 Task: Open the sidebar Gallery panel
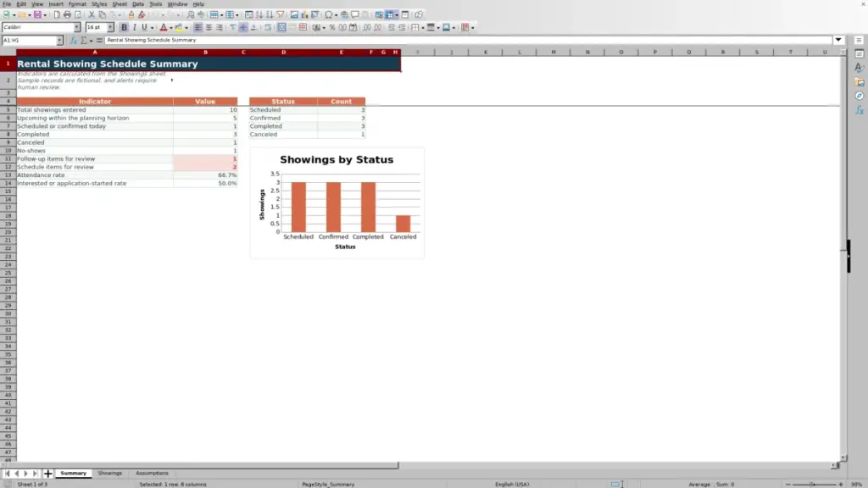[859, 82]
